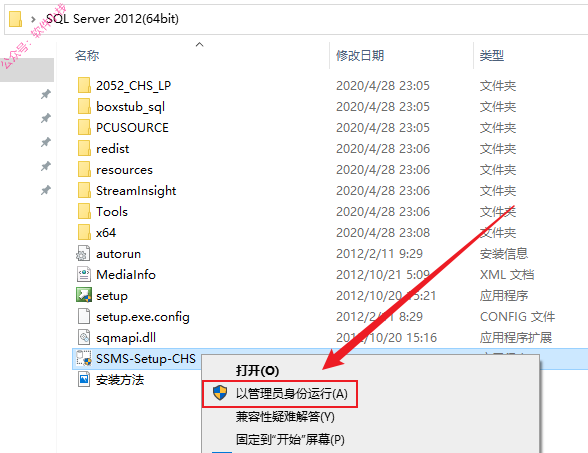The width and height of the screenshot is (588, 453).
Task: Expand the breadcrumb chevron before SQL Server 2012
Action: click(33, 19)
